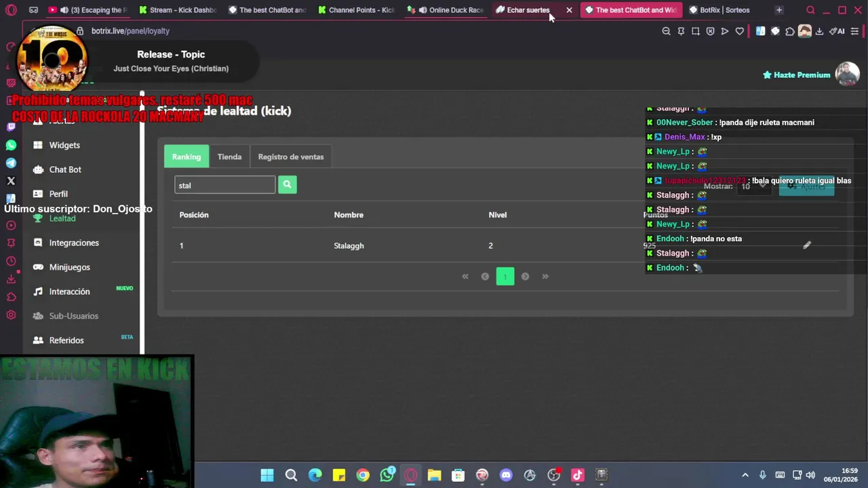Click the browser downloads icon
The width and height of the screenshot is (868, 488).
pos(819,31)
